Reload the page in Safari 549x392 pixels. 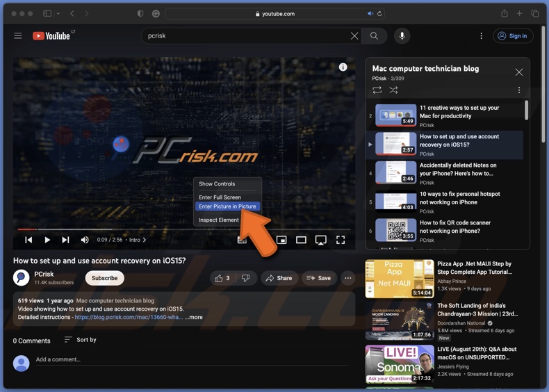click(379, 14)
